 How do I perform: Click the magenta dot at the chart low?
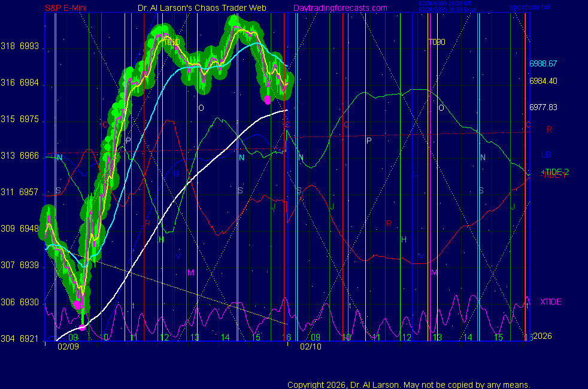click(x=82, y=327)
